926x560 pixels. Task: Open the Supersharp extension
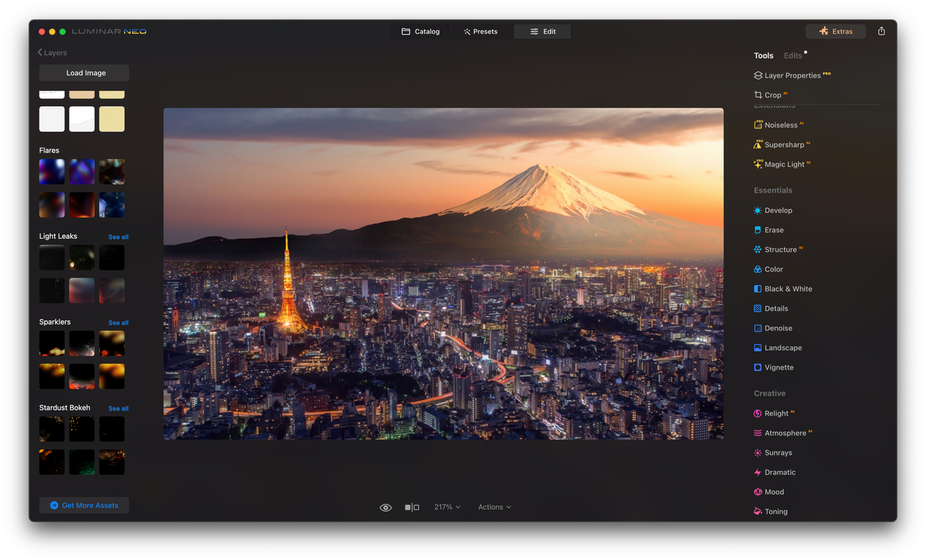[786, 144]
